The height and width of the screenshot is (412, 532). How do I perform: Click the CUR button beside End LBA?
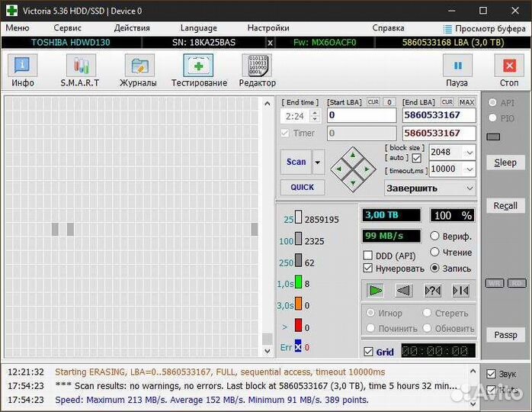[x=447, y=102]
